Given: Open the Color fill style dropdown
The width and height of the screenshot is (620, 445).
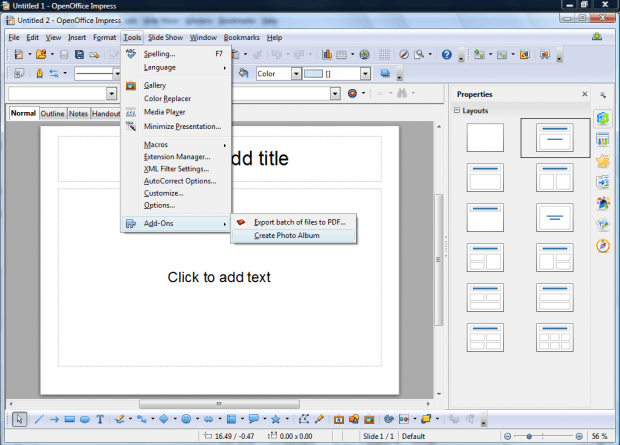Looking at the screenshot, I should tap(296, 74).
